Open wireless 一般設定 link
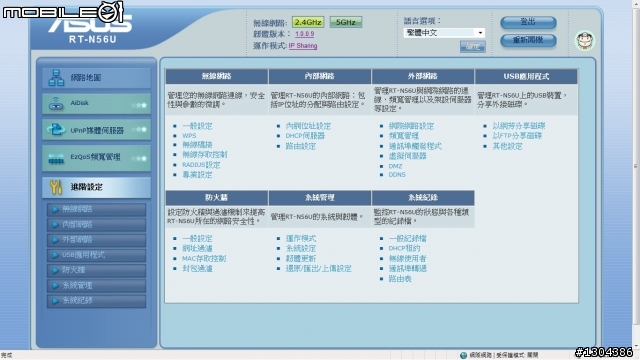Image resolution: width=640 pixels, height=360 pixels. coord(197,126)
